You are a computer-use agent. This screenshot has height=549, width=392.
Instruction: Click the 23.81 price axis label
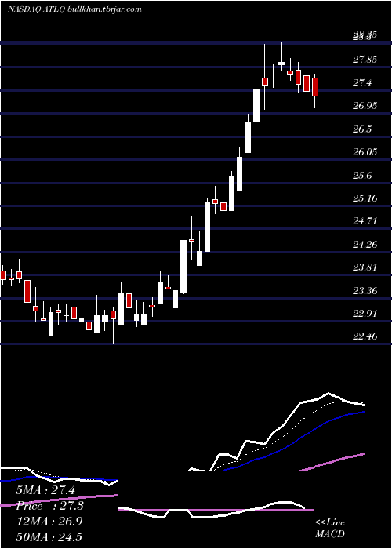click(x=365, y=267)
